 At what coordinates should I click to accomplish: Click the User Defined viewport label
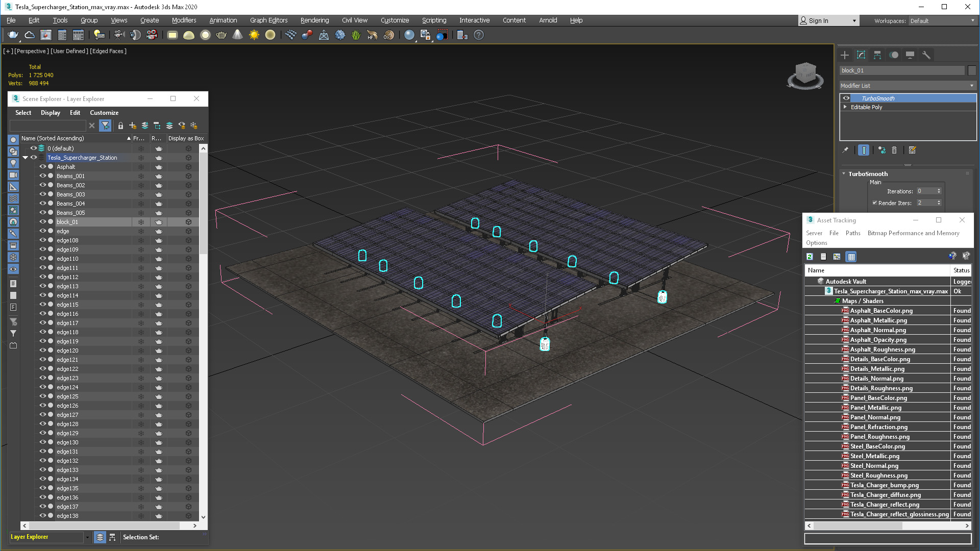click(69, 51)
